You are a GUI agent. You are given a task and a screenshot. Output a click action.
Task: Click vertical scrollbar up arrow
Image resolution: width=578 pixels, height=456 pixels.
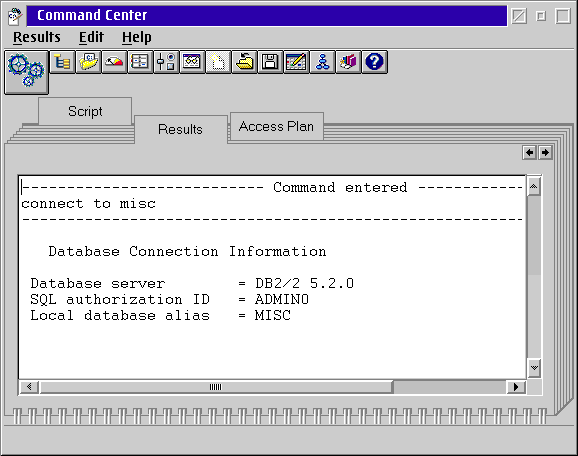pyautogui.click(x=534, y=187)
